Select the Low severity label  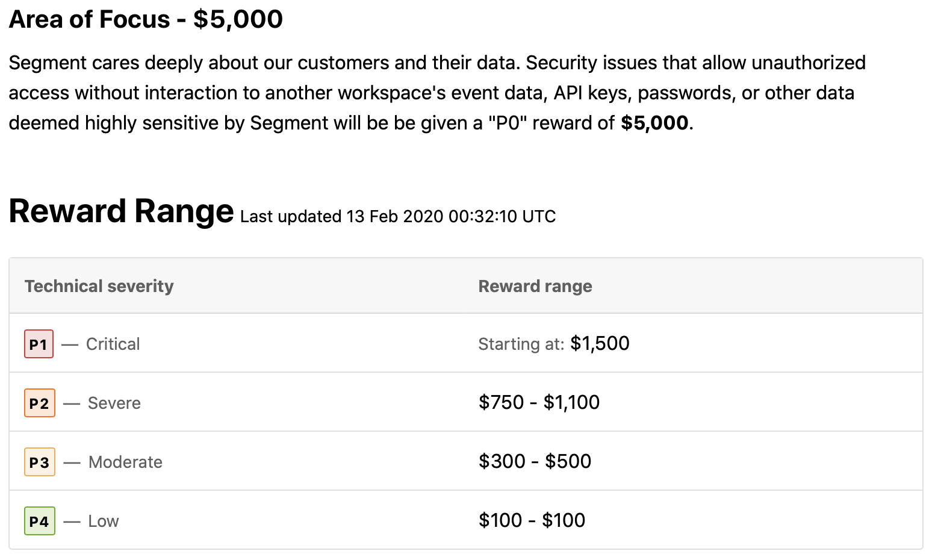[104, 521]
